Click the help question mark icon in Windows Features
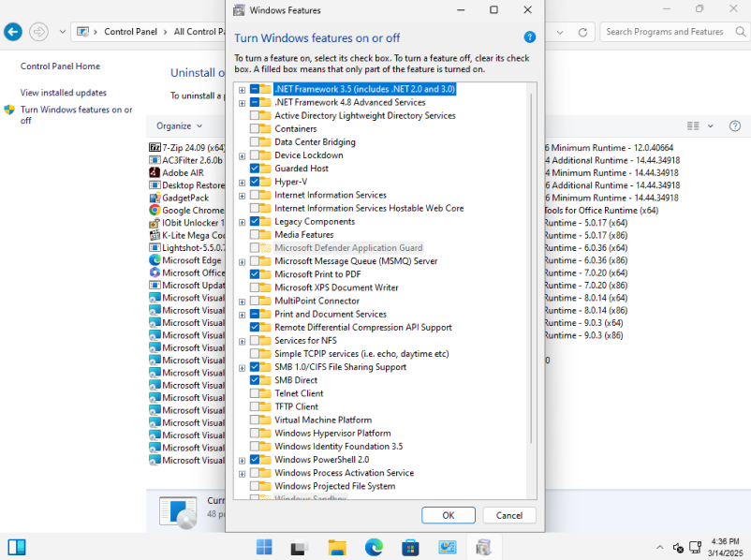Screen dimensions: 751x560 click(529, 37)
